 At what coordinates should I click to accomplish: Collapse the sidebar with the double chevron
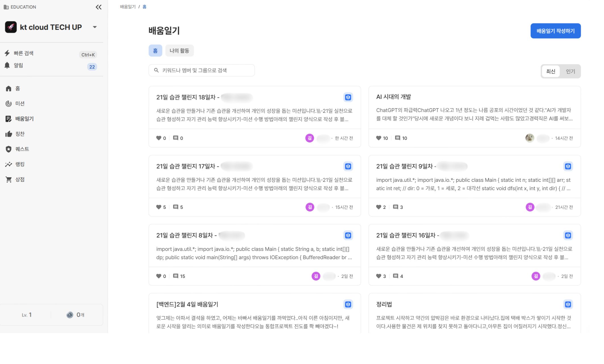click(98, 7)
